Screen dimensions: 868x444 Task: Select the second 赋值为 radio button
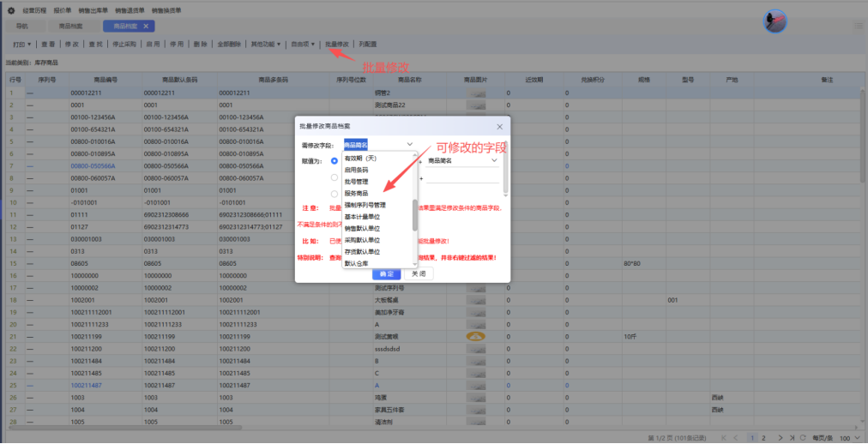335,178
